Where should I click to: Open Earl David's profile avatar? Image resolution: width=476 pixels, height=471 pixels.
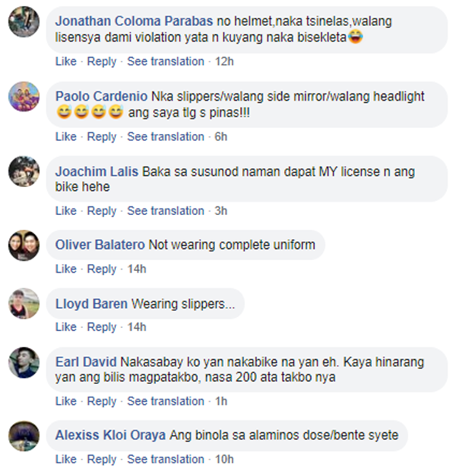click(23, 362)
